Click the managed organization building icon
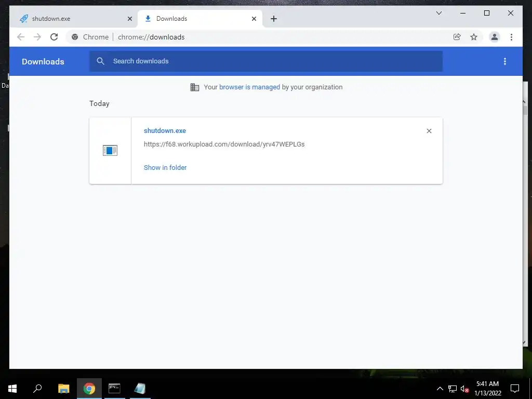Viewport: 532px width, 399px height. 195,87
